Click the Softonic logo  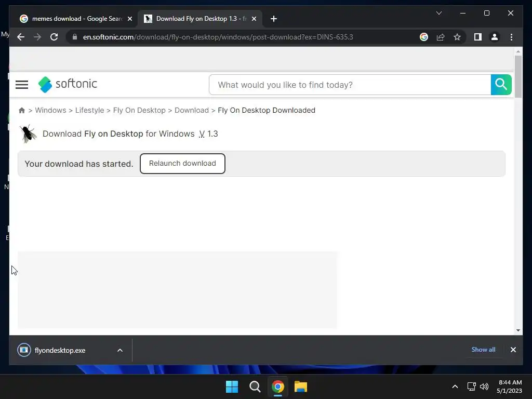tap(68, 84)
